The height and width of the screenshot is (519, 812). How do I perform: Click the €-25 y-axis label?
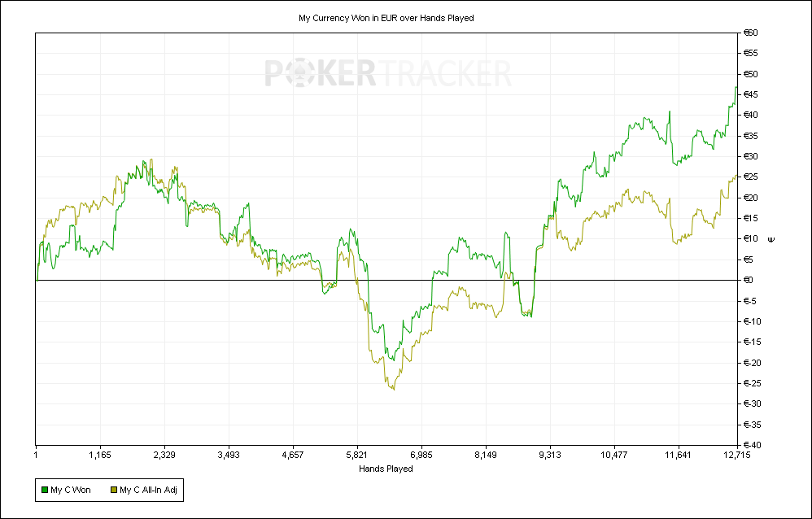coord(752,383)
